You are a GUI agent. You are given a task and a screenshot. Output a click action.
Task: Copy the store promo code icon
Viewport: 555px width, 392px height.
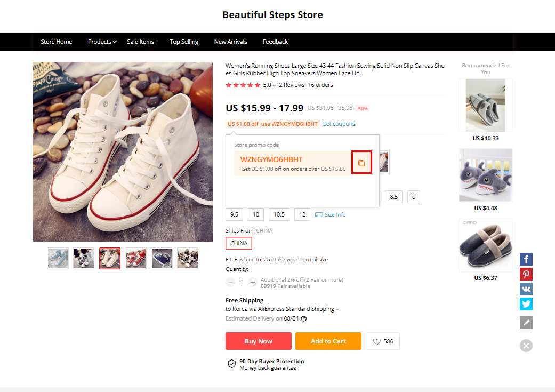pyautogui.click(x=361, y=163)
